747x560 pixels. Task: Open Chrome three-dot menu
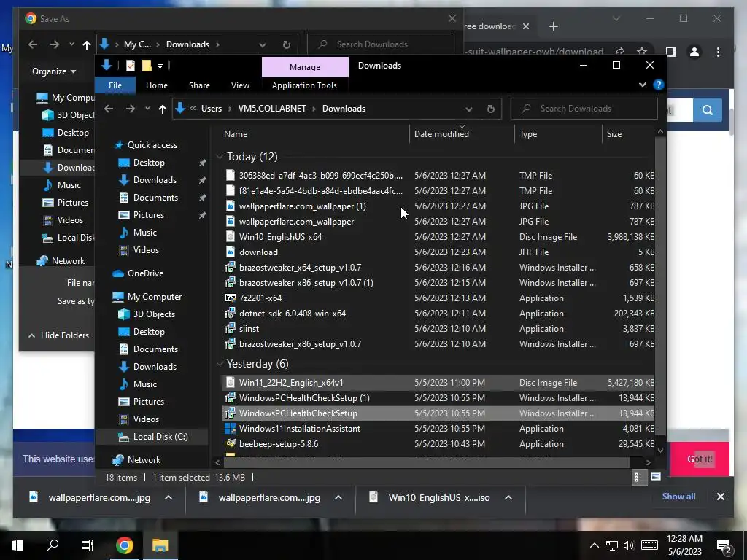(x=718, y=52)
